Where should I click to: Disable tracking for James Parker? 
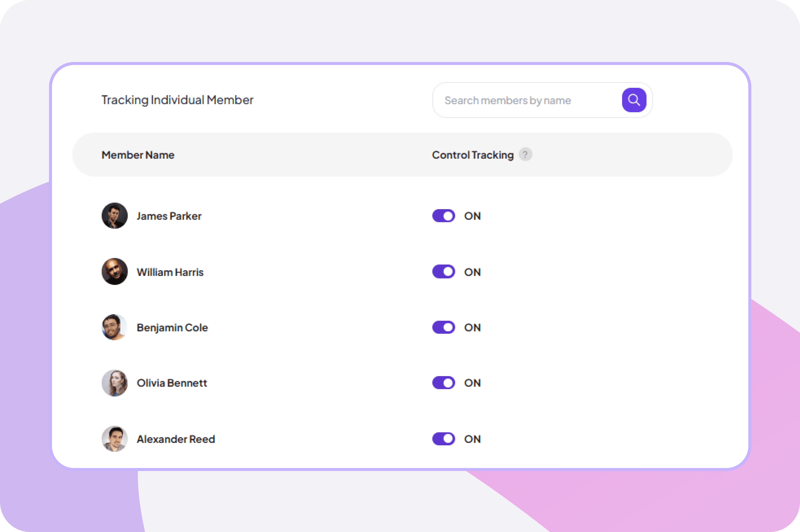coord(443,216)
